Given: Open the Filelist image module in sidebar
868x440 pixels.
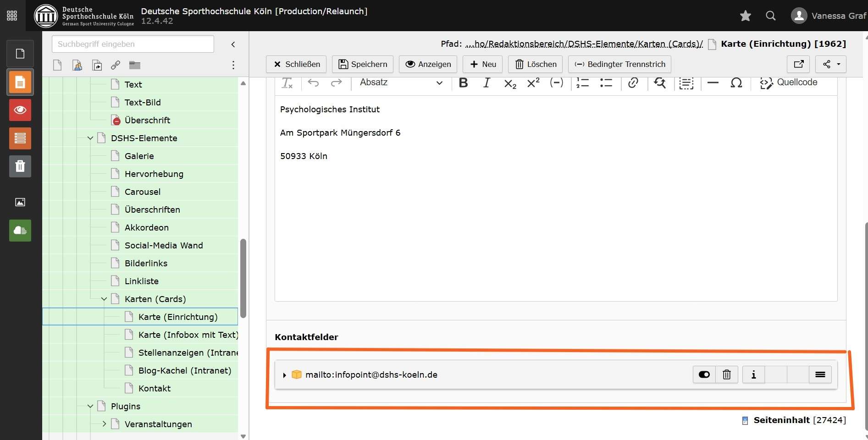Looking at the screenshot, I should coord(20,202).
